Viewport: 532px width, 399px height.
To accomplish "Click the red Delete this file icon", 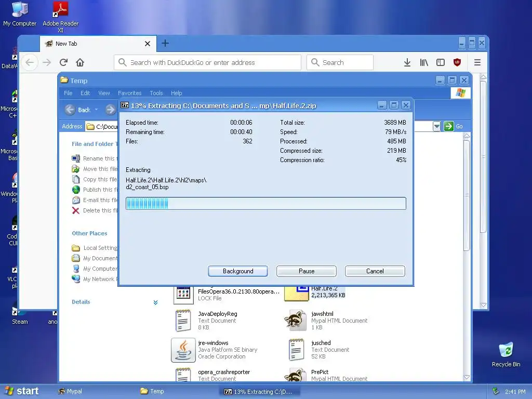I will pos(76,211).
